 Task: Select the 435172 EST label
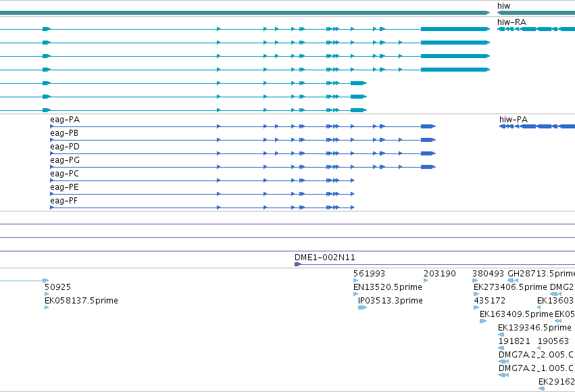490,301
